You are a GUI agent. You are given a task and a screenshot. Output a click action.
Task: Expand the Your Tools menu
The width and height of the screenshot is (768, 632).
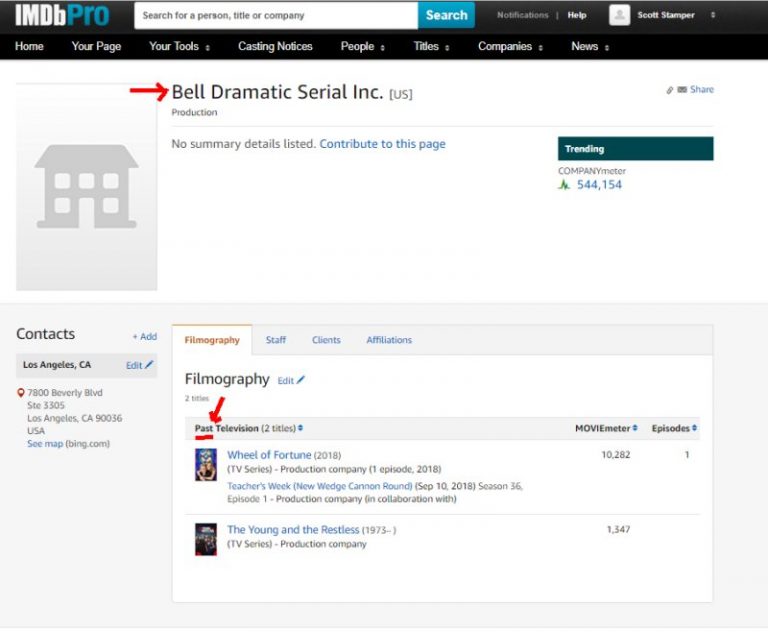pyautogui.click(x=179, y=47)
